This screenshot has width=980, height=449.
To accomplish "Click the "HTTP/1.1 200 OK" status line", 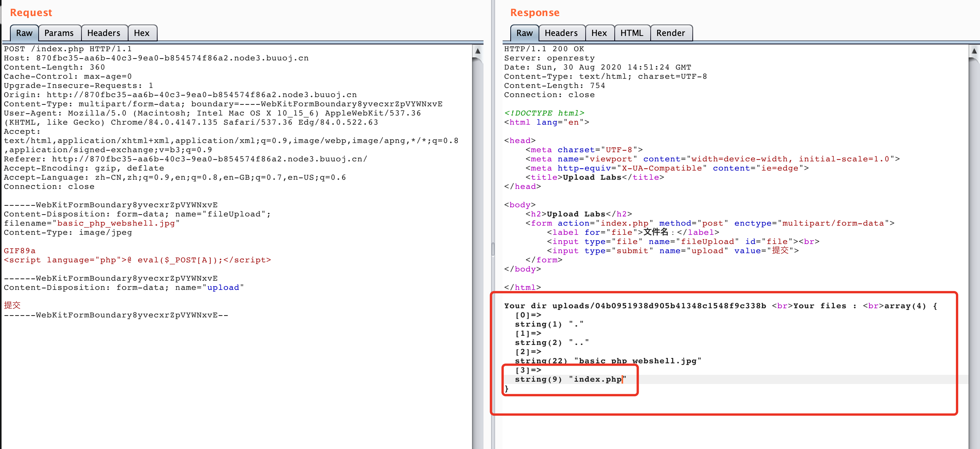I will tap(544, 49).
